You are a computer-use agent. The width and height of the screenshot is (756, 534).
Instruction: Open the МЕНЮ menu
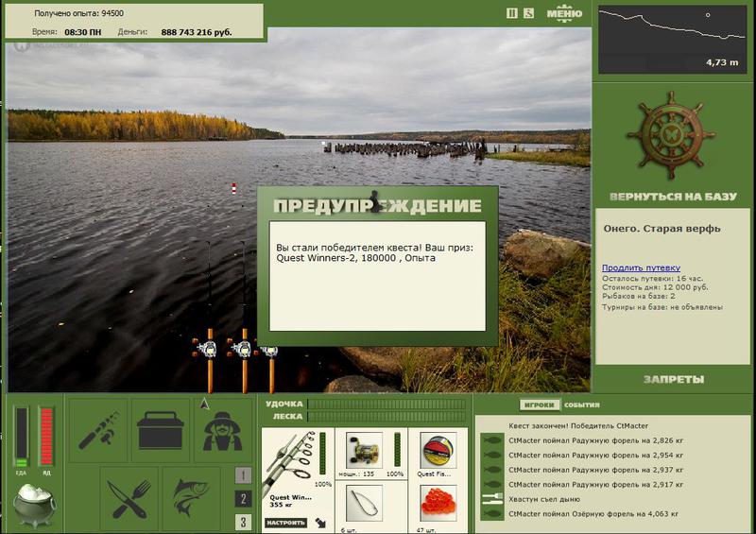(564, 12)
